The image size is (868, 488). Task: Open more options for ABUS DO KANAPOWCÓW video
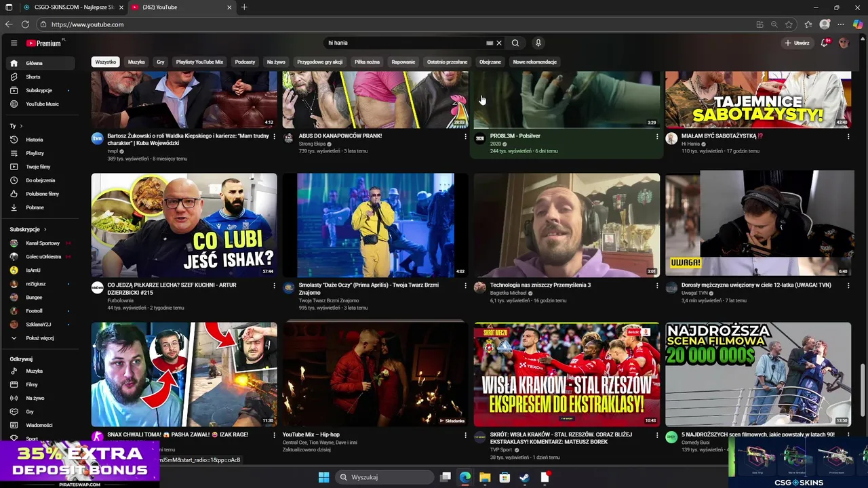tap(466, 136)
